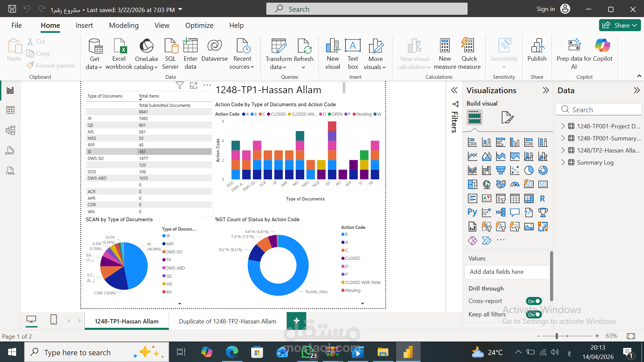644x362 pixels.
Task: Expand the Filters pane
Action: 454,90
